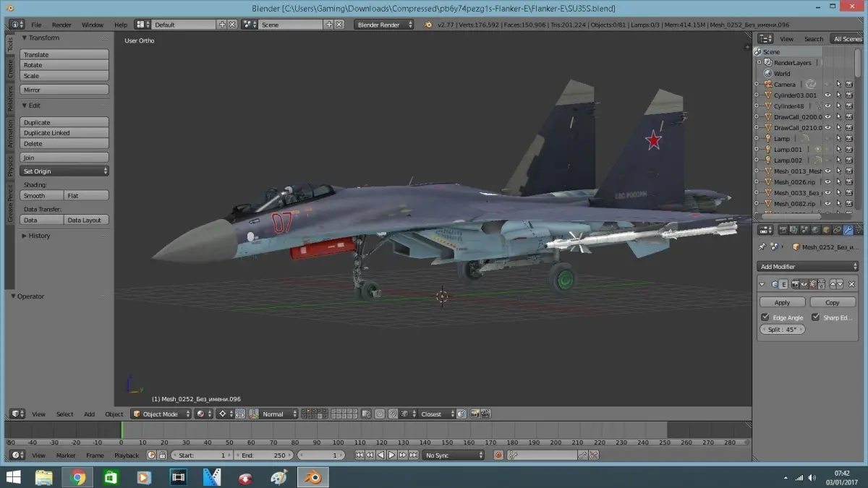Open the No Sync playback dropdown

pos(454,455)
